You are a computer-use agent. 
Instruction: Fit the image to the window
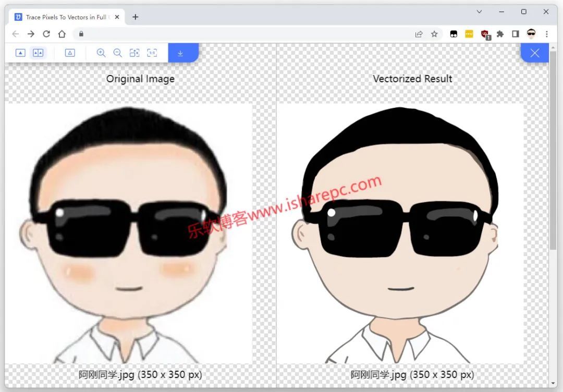134,53
